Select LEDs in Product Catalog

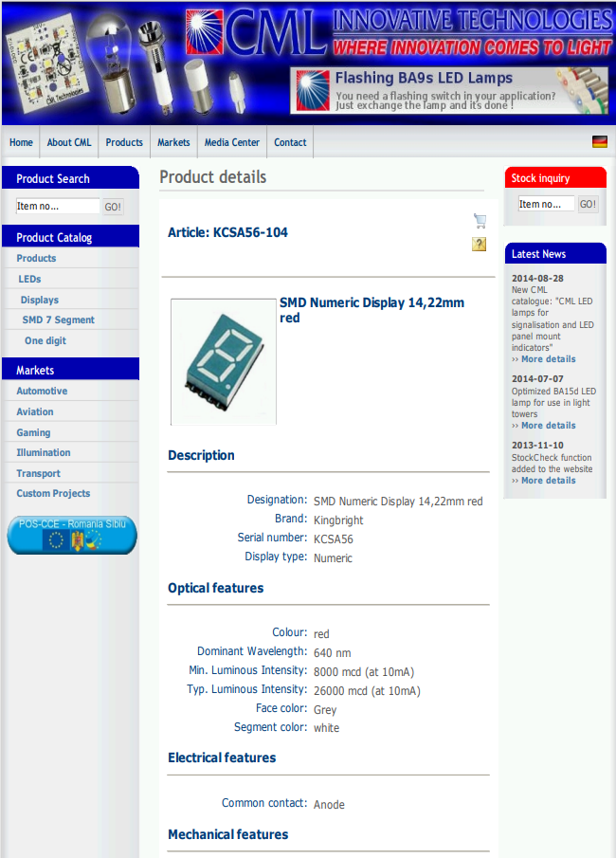[x=29, y=279]
